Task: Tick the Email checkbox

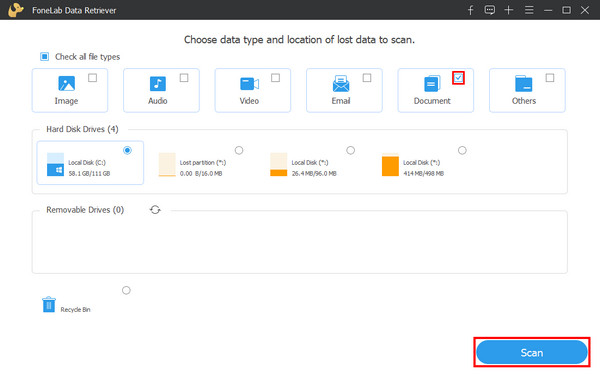Action: (x=367, y=78)
